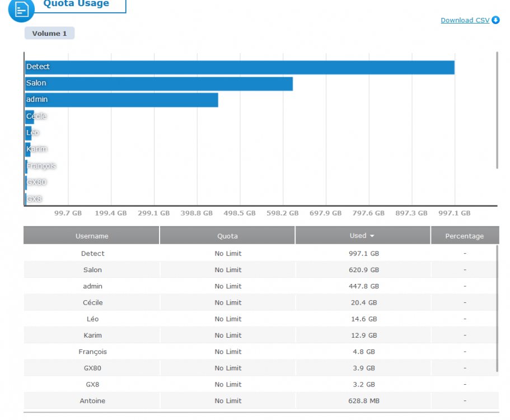
Task: Click the Cécile bar in chart
Action: pos(30,116)
